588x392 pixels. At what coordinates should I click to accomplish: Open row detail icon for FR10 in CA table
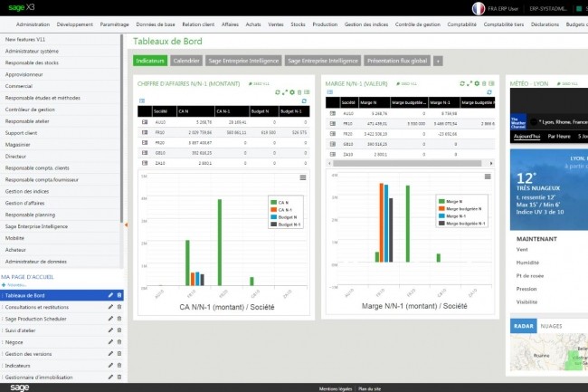(x=145, y=132)
